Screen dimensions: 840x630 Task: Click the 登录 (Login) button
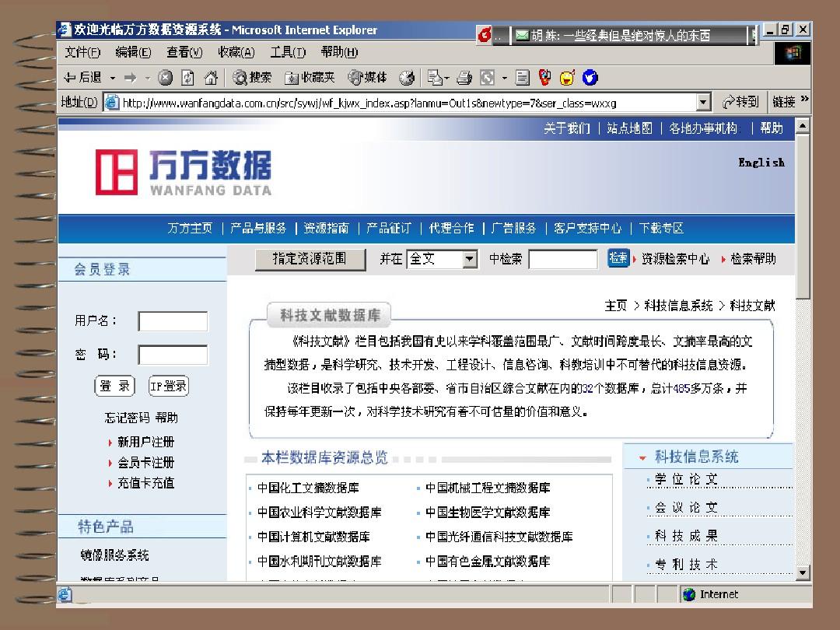(114, 385)
